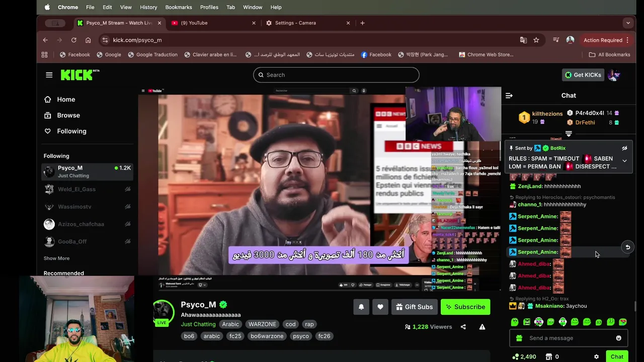Click killthezions top gifter
Screen dimensions: 644x362
pos(547,114)
